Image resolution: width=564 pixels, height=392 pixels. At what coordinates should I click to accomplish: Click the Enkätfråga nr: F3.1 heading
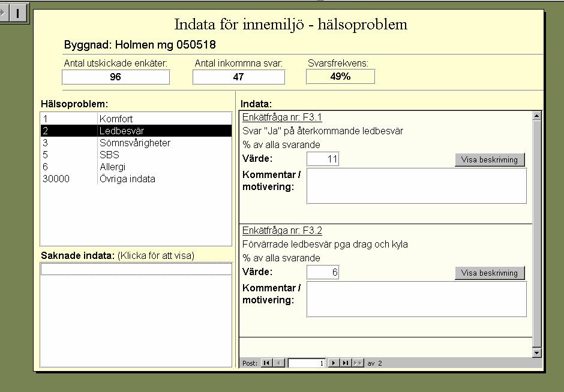pyautogui.click(x=282, y=117)
